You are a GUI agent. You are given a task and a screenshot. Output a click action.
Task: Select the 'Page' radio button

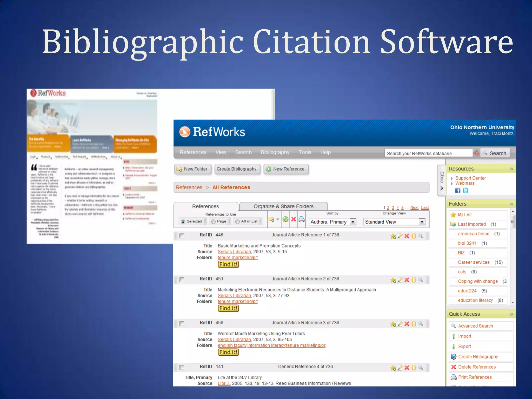click(x=214, y=222)
